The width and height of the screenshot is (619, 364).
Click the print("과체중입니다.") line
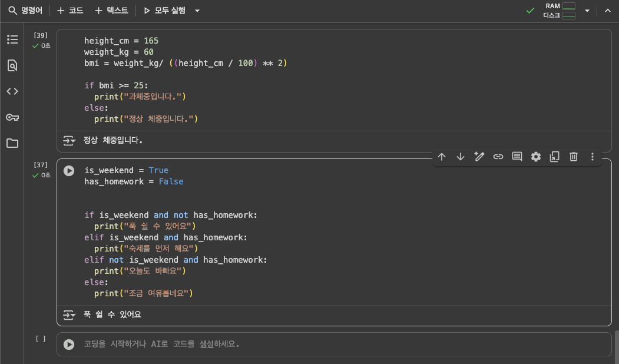coord(140,97)
